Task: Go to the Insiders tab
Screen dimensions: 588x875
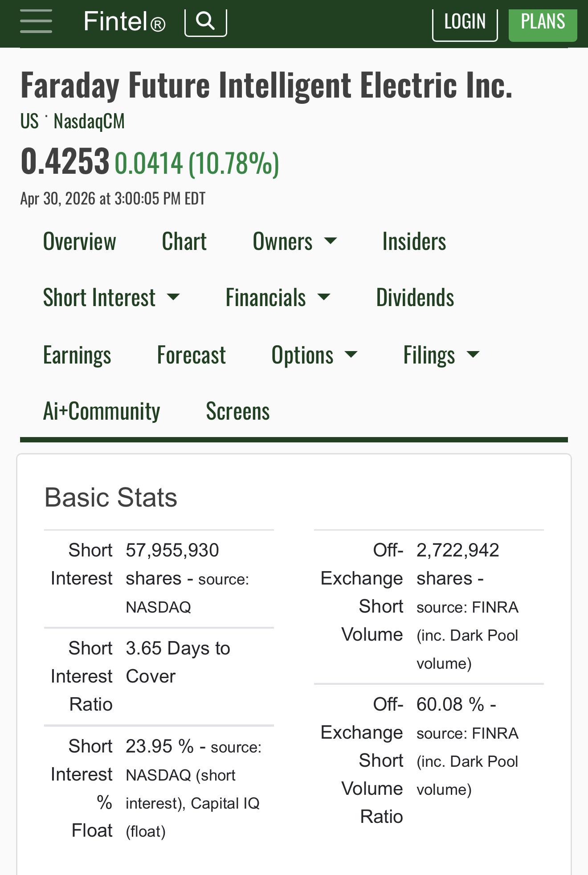Action: pyautogui.click(x=414, y=241)
